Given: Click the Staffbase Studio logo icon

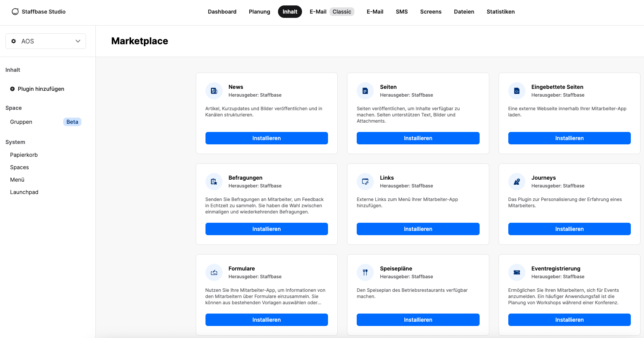Looking at the screenshot, I should pyautogui.click(x=15, y=12).
